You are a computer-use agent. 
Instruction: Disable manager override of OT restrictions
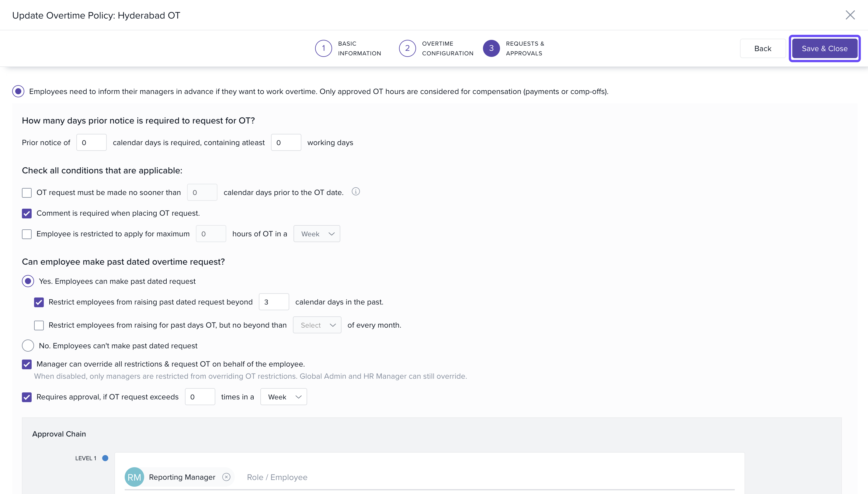(x=27, y=364)
